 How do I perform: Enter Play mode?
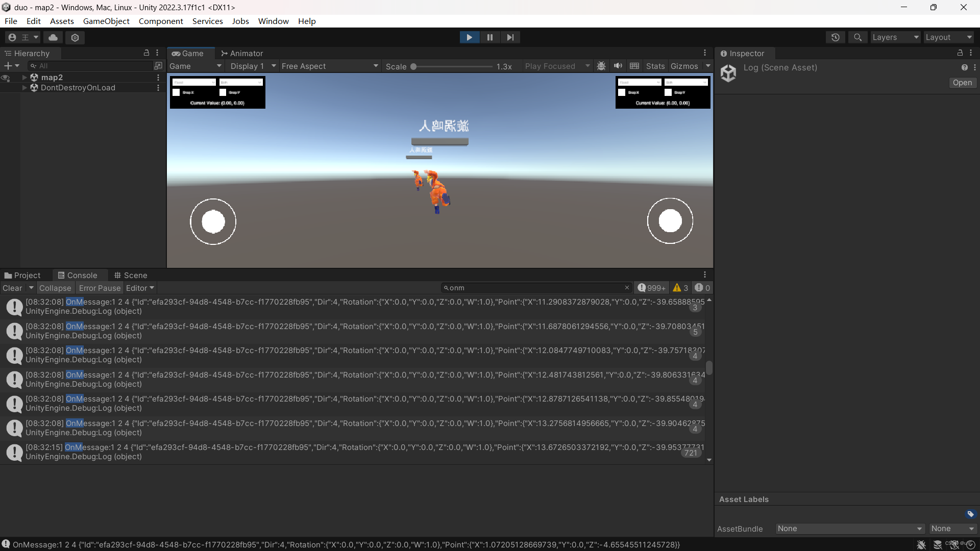pos(469,37)
